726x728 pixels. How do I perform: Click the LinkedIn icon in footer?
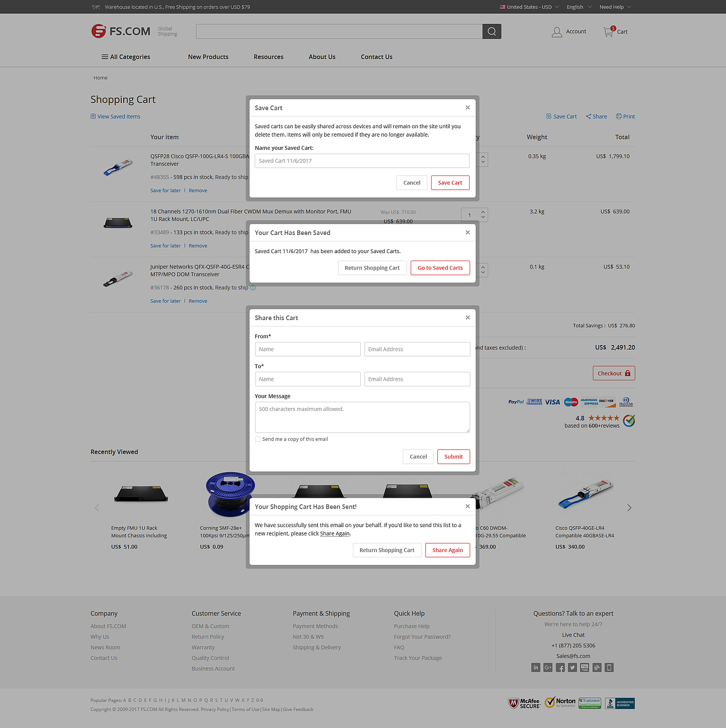[536, 667]
